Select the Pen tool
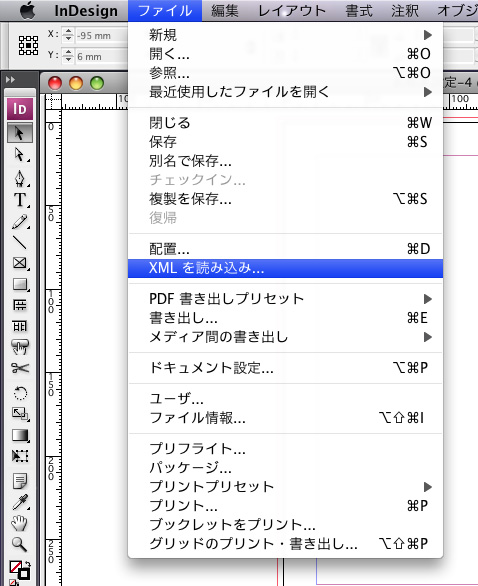This screenshot has width=478, height=586. point(20,178)
